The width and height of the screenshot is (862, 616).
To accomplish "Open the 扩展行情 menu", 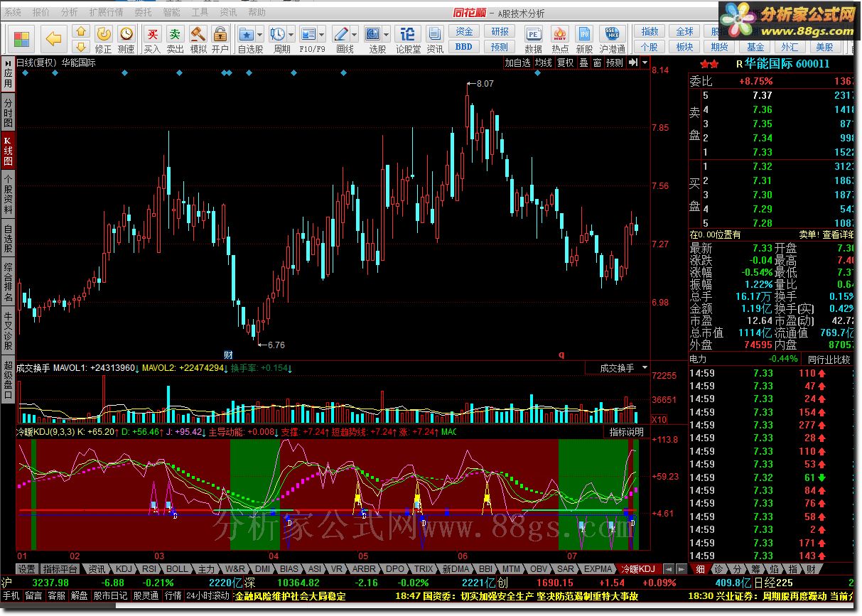I will (x=106, y=12).
